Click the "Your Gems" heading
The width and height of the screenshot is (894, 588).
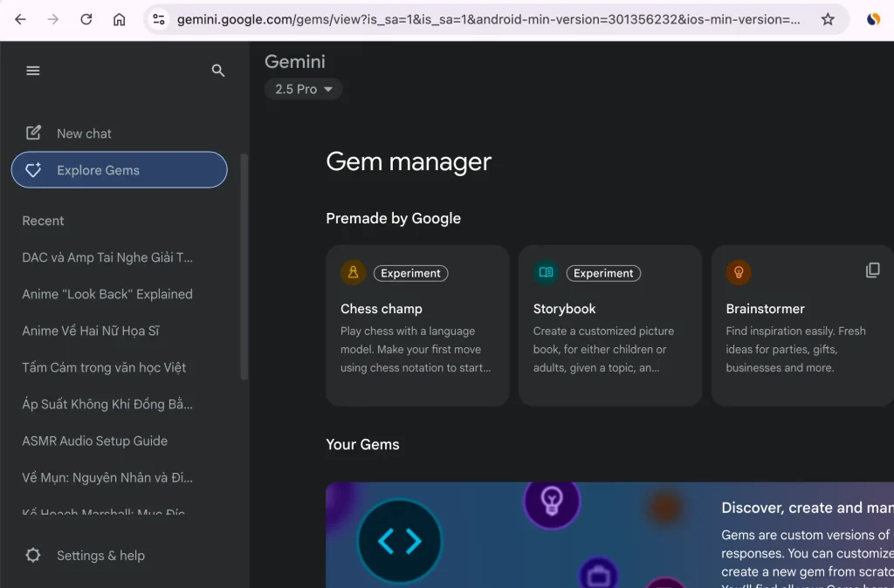coord(362,444)
